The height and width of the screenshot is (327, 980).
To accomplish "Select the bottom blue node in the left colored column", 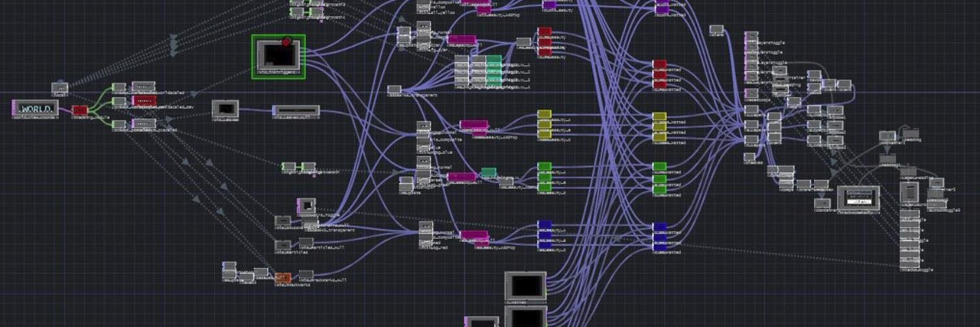I will [x=544, y=244].
